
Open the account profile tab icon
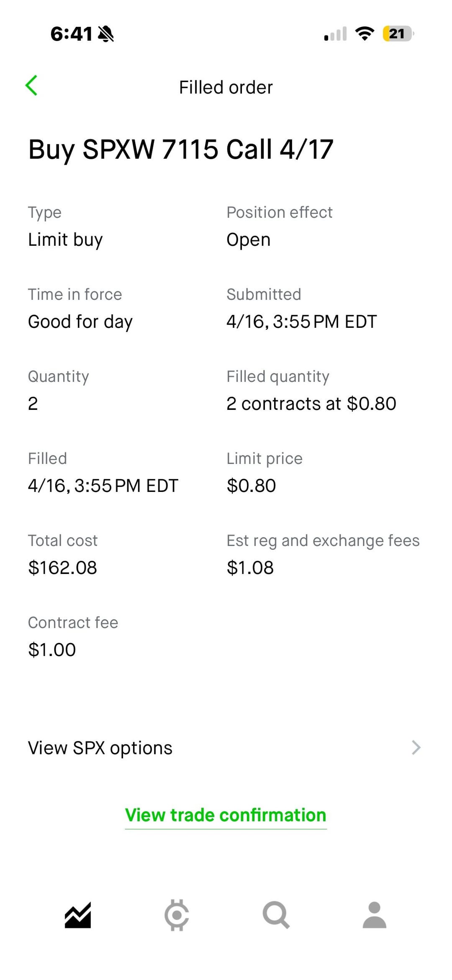374,915
